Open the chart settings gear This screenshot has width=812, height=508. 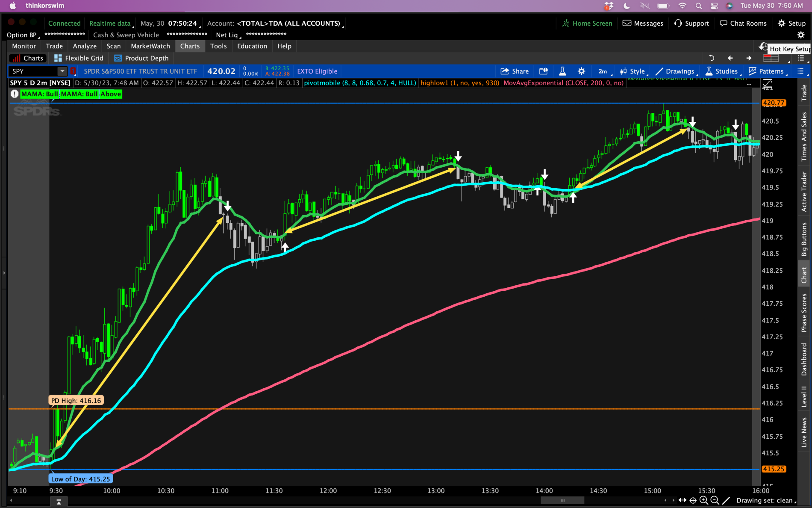tap(581, 71)
